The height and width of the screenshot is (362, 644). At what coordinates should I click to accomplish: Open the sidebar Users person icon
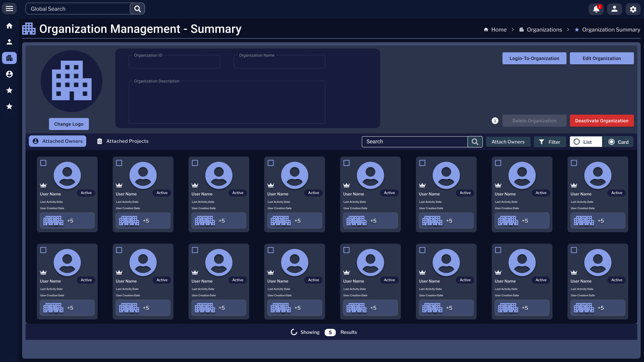click(9, 42)
